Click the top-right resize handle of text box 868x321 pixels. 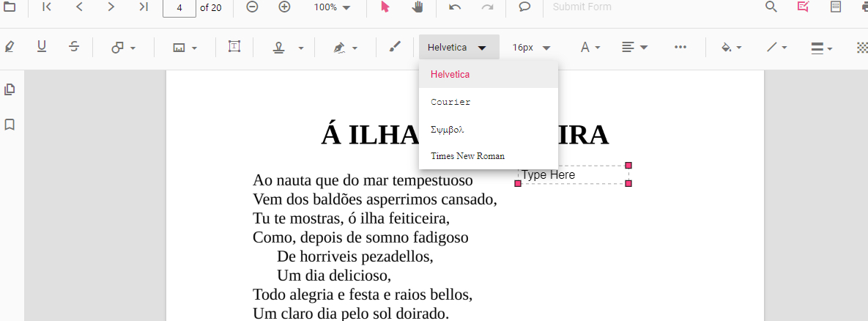[x=628, y=166]
